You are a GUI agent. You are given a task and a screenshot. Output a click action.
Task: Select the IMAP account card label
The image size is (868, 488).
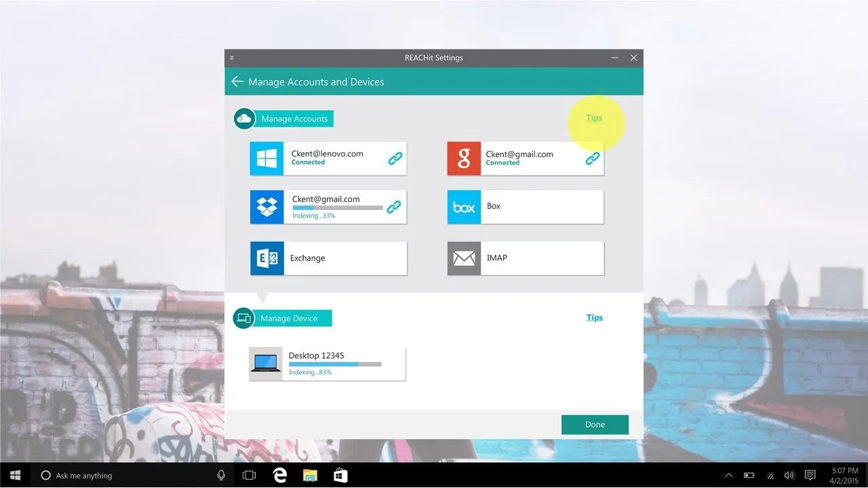(497, 258)
